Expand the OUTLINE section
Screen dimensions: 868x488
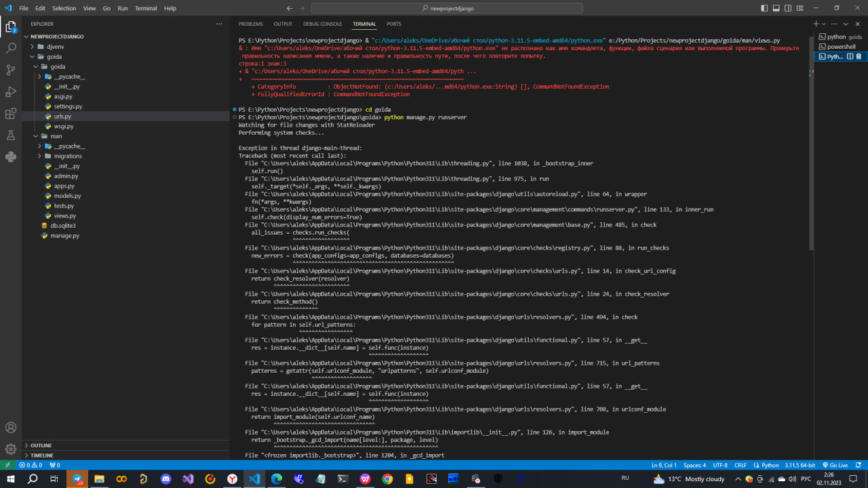(x=41, y=445)
